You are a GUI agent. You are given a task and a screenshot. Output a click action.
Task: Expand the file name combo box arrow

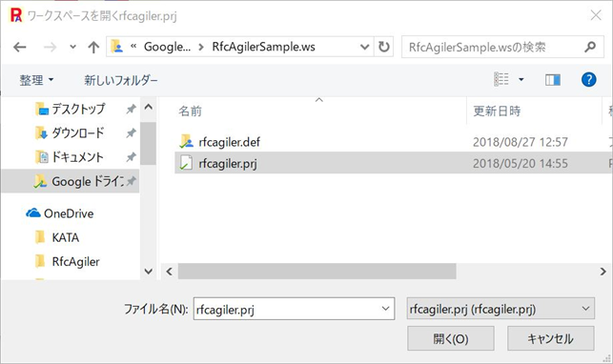click(x=385, y=309)
